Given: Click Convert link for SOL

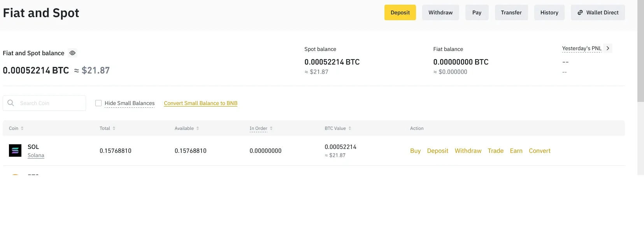Looking at the screenshot, I should coord(539,150).
